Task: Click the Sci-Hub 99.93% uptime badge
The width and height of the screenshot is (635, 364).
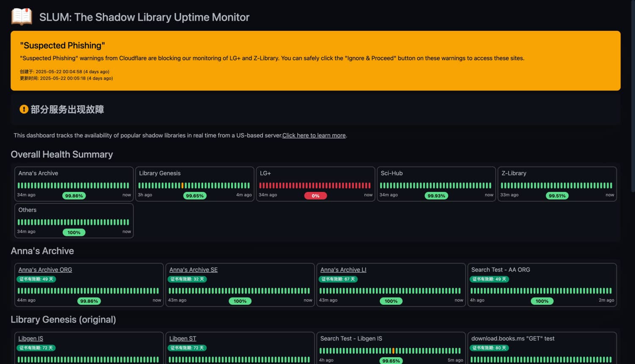Action: coord(436,196)
